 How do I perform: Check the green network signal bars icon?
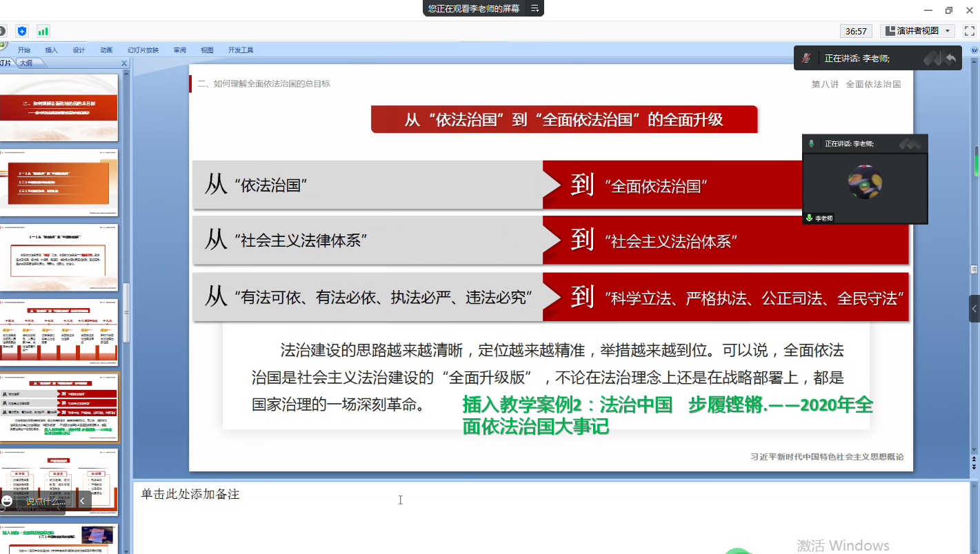pos(43,31)
